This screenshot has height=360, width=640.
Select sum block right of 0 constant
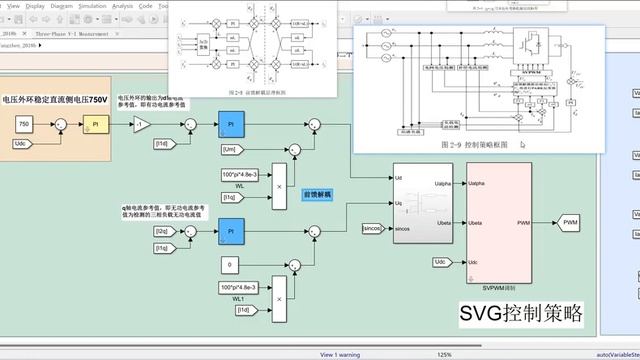point(295,265)
